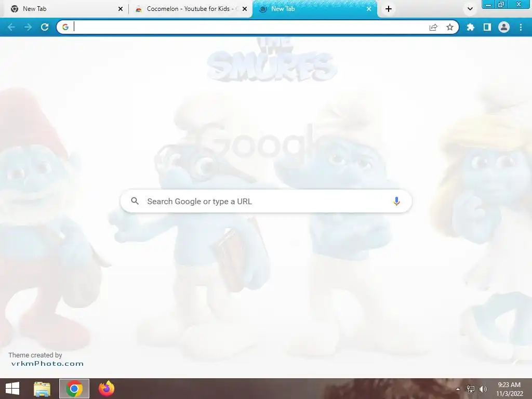This screenshot has width=532, height=399.
Task: Toggle the side panel button
Action: [x=487, y=27]
